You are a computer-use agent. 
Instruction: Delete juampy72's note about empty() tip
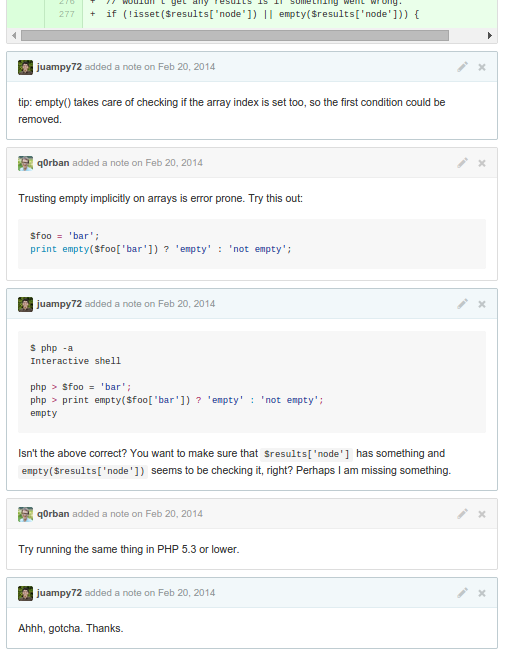coord(482,67)
